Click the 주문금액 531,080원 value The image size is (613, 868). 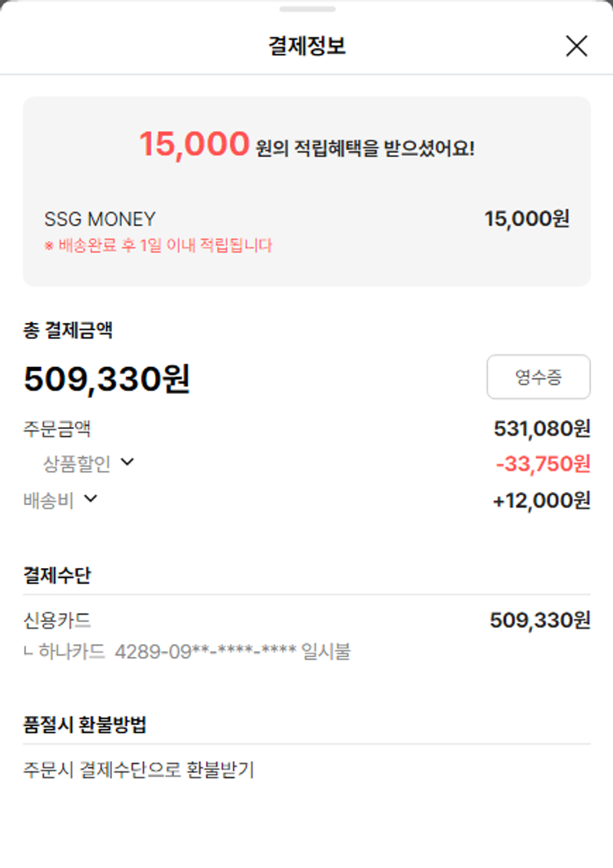click(541, 428)
